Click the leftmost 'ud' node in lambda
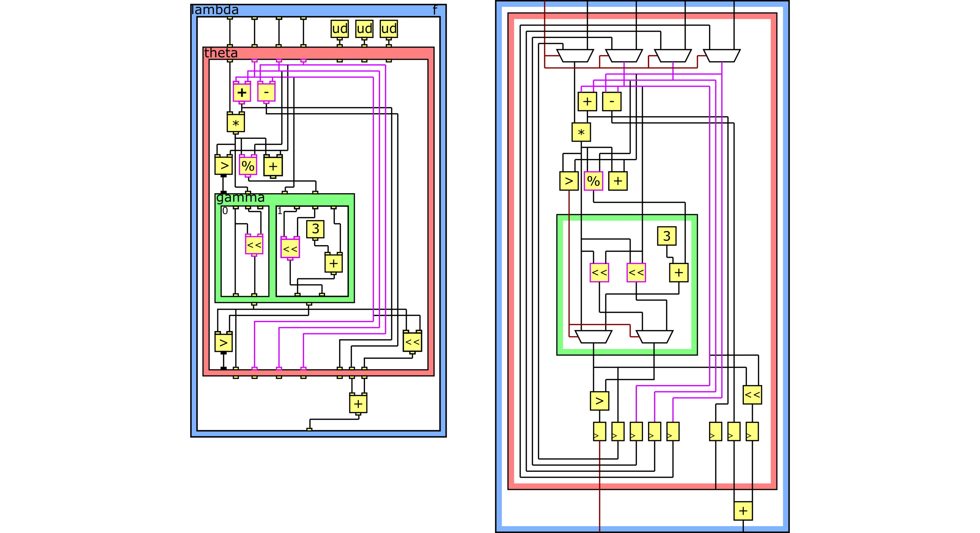Image resolution: width=980 pixels, height=533 pixels. 339,29
